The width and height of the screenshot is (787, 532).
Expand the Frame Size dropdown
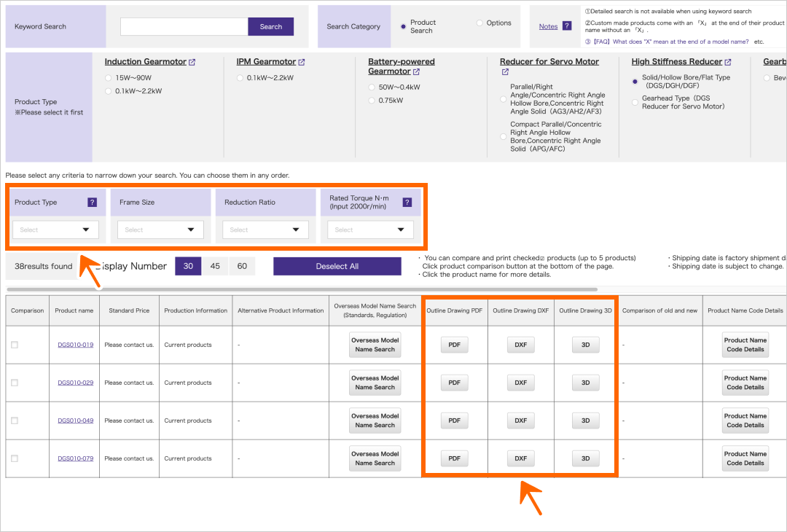point(160,230)
